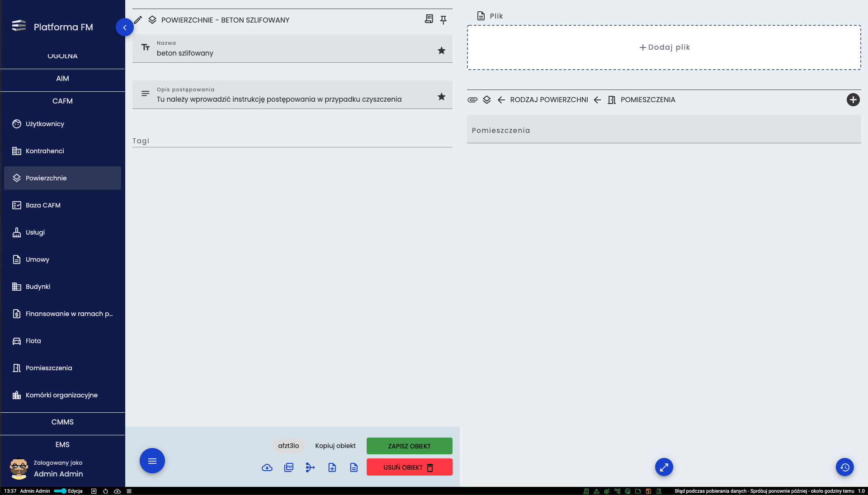
Task: Open Baza CAFM in the sidebar
Action: click(62, 205)
